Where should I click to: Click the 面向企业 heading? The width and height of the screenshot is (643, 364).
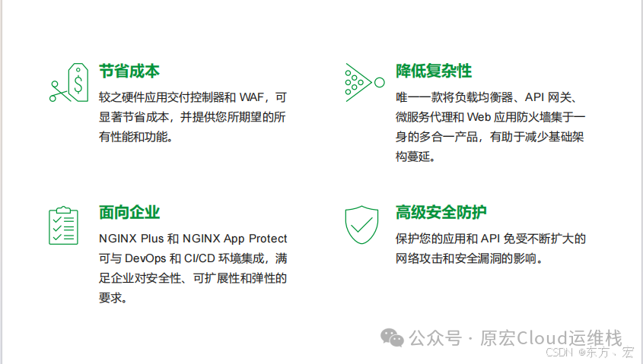(129, 213)
